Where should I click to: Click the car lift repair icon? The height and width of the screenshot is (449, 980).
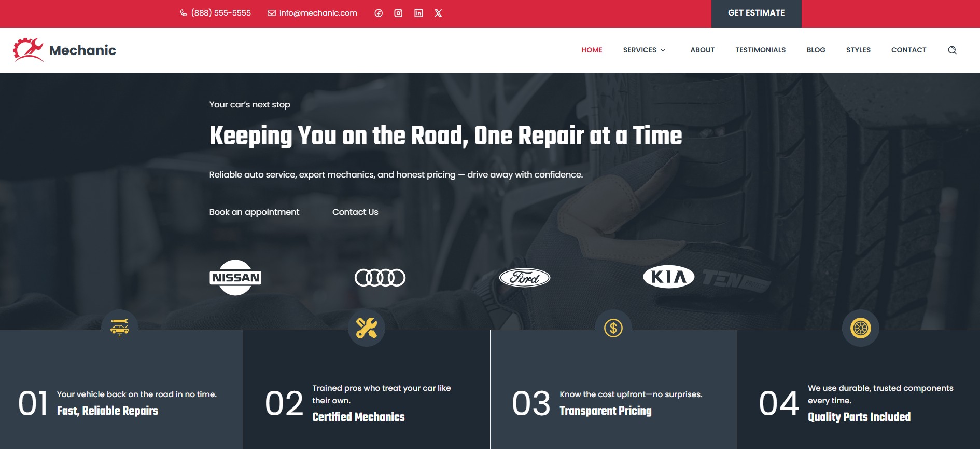coord(120,328)
